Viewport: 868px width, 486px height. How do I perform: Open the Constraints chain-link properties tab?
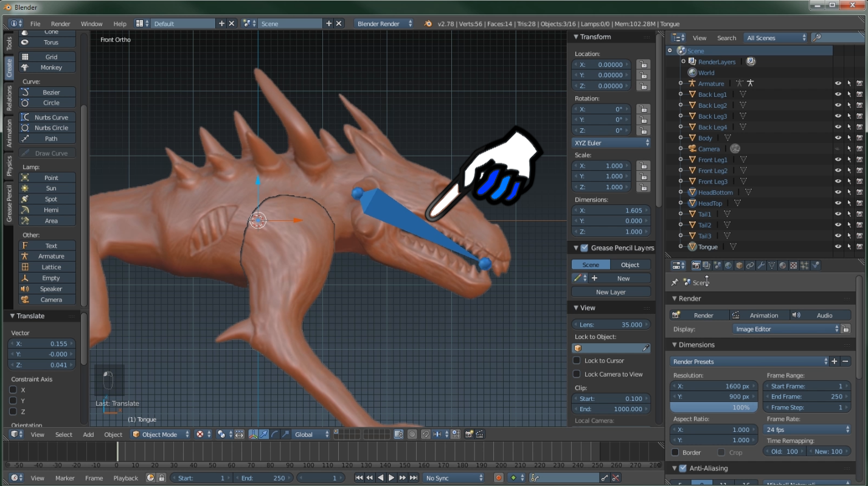pos(750,266)
